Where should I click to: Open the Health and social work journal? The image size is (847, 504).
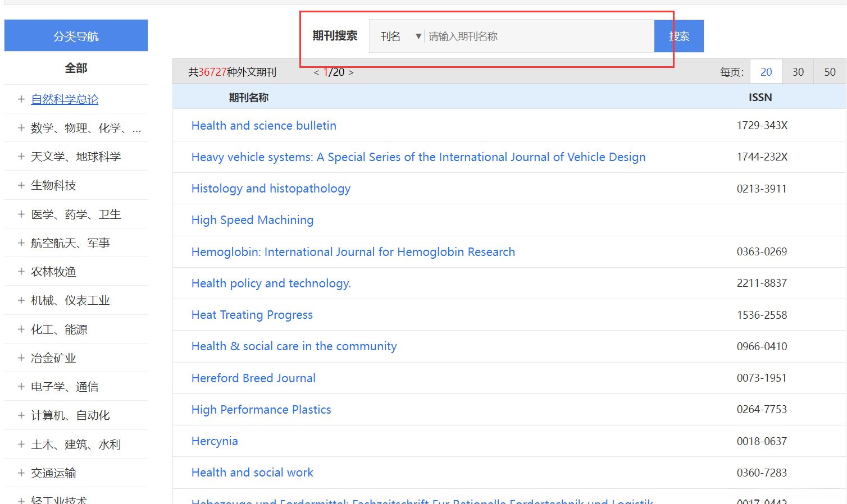pyautogui.click(x=252, y=473)
